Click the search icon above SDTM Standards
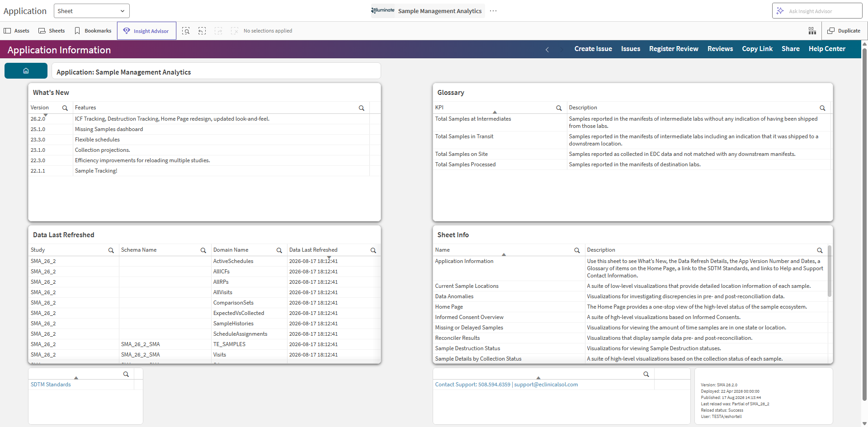This screenshot has width=868, height=427. pyautogui.click(x=126, y=374)
